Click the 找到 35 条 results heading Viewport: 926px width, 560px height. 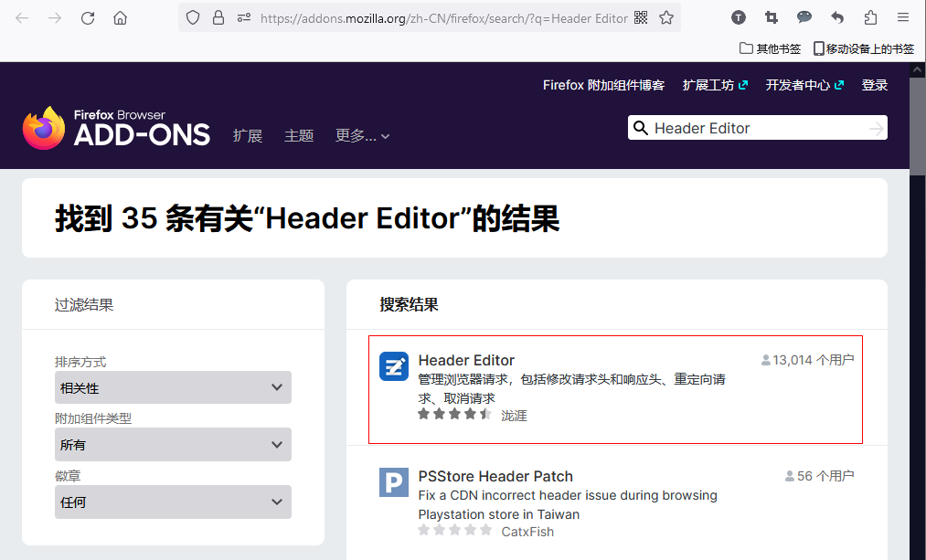pyautogui.click(x=307, y=218)
